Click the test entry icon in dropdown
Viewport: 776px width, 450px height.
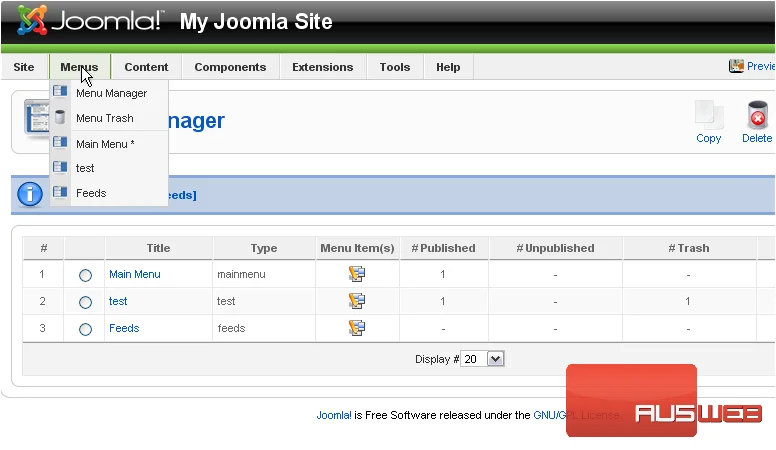click(60, 167)
